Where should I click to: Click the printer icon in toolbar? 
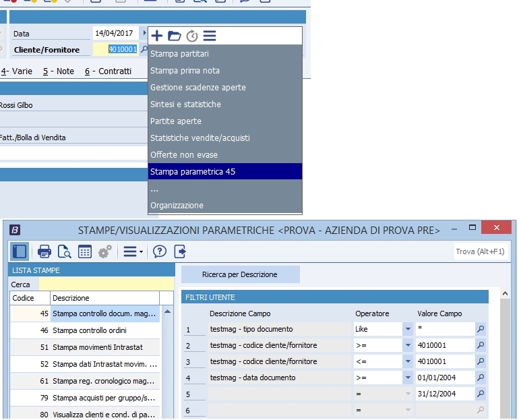[44, 252]
